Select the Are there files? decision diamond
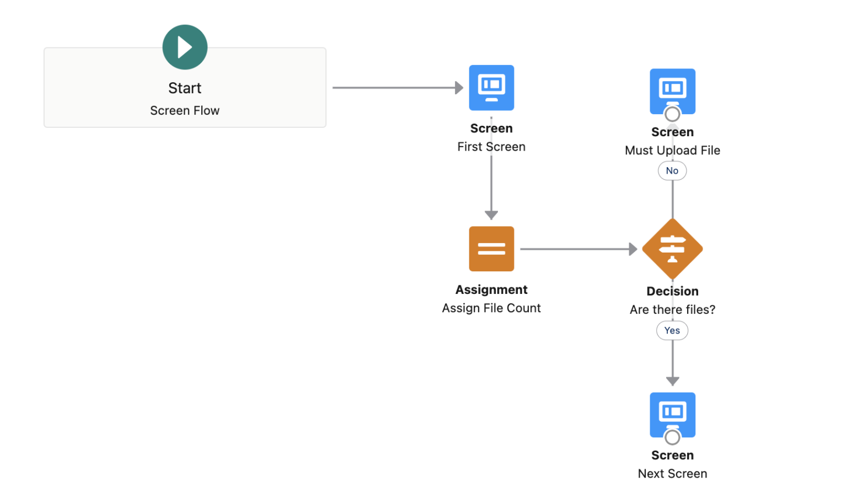This screenshot has width=847, height=504. 672,249
